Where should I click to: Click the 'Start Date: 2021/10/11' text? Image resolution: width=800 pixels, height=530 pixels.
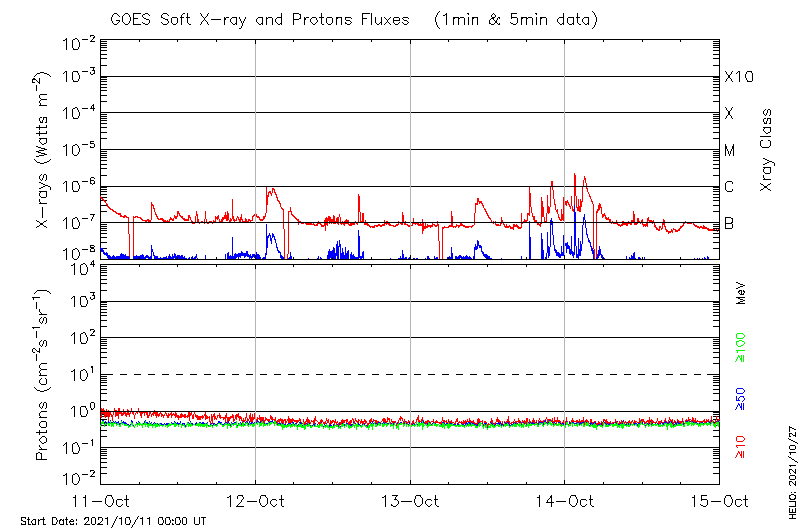[x=113, y=521]
